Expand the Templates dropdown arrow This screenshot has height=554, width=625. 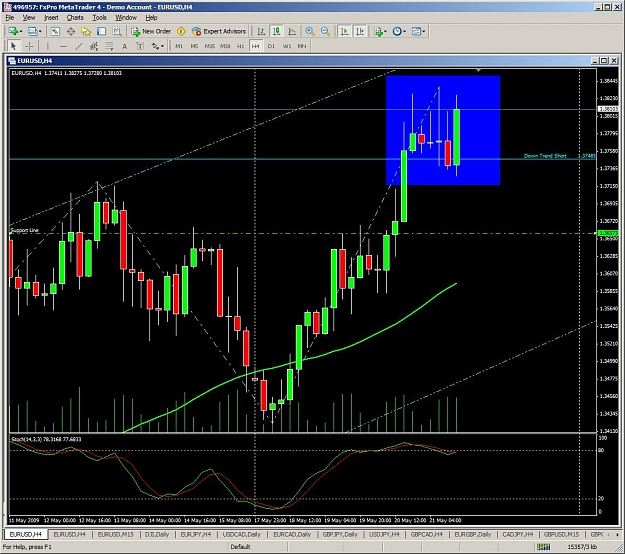[424, 31]
